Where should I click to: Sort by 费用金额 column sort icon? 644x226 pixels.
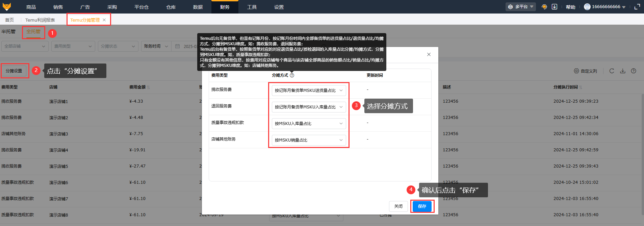click(148, 87)
